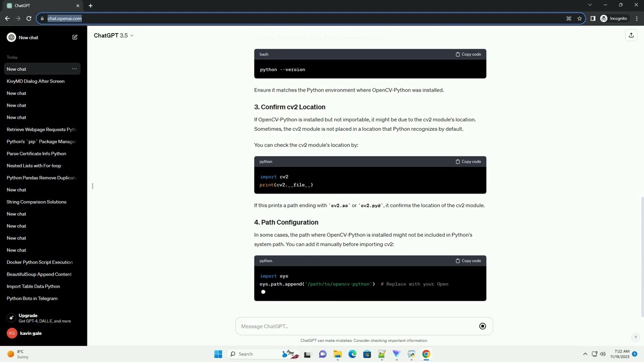
Task: Click the kavin gale profile avatar
Action: coord(12,333)
